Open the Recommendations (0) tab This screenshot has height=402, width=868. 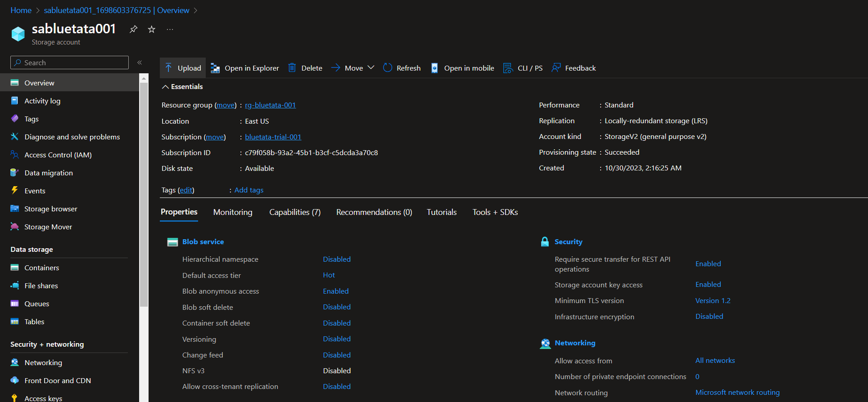click(x=374, y=212)
